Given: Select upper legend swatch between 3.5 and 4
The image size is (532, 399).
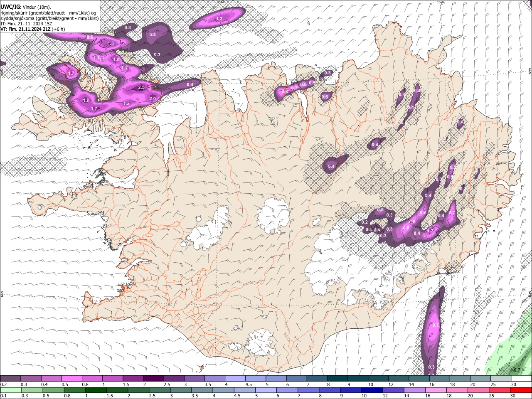Looking at the screenshot, I should pos(214,378).
